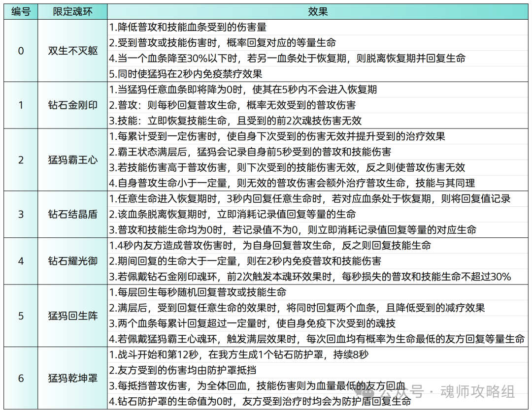Click row starting 普攻：则每秒回复普攻生命

pos(318,105)
